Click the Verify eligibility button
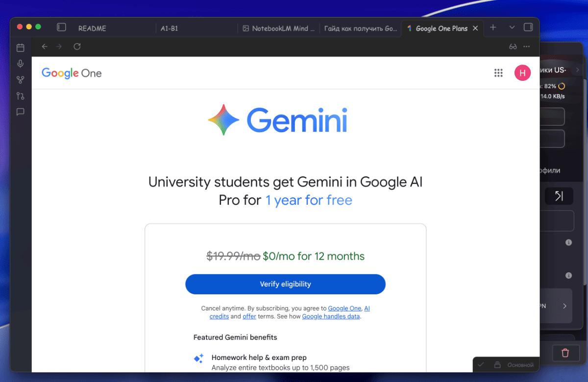The image size is (588, 382). coord(285,284)
